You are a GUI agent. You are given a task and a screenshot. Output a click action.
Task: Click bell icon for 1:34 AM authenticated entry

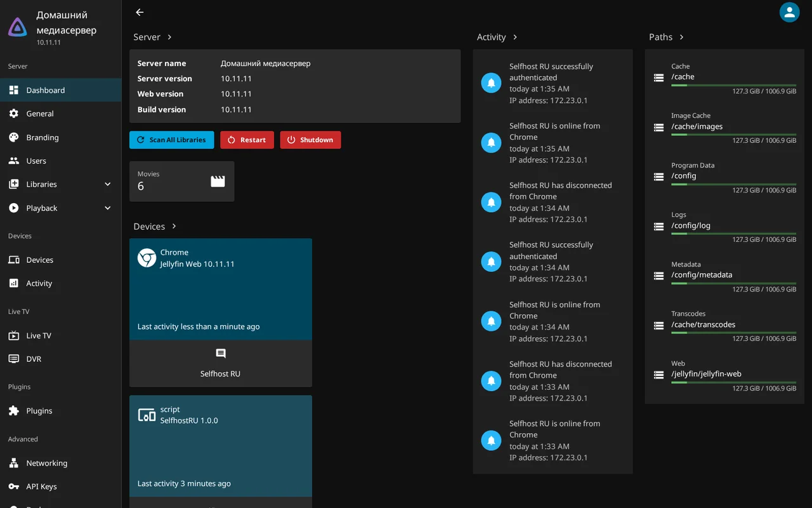click(491, 262)
